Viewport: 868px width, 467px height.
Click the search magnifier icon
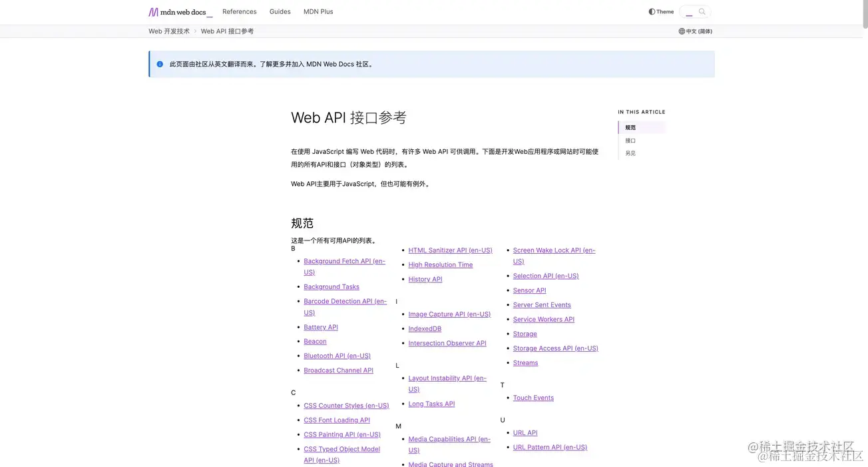click(702, 11)
